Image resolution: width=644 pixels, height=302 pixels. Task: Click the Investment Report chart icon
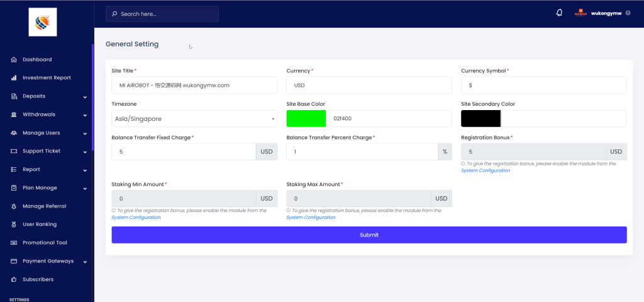coord(14,77)
